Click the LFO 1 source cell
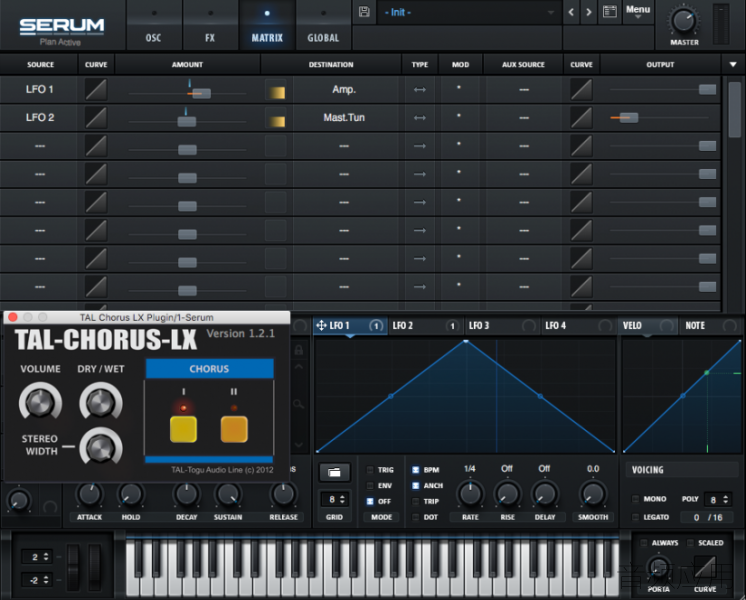Screen dimensions: 746x600 (39, 89)
